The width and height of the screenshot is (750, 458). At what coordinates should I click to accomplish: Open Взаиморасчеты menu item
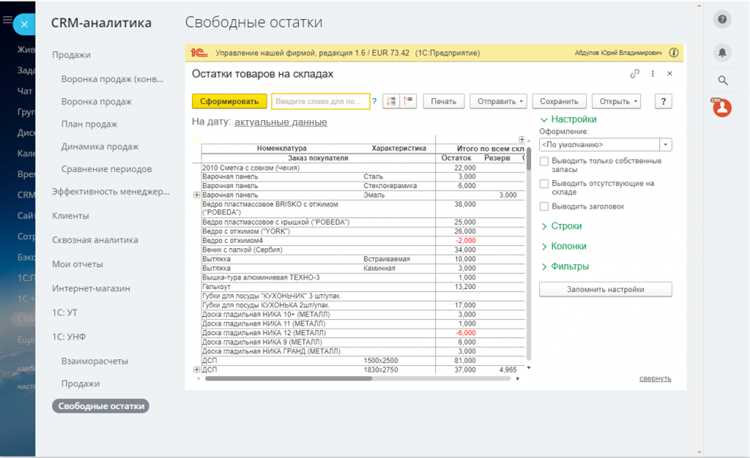[x=94, y=361]
